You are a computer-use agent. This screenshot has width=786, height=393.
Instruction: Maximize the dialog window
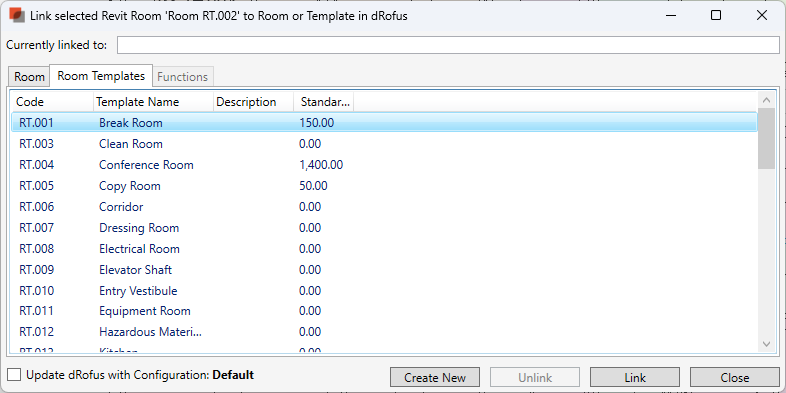pyautogui.click(x=716, y=15)
